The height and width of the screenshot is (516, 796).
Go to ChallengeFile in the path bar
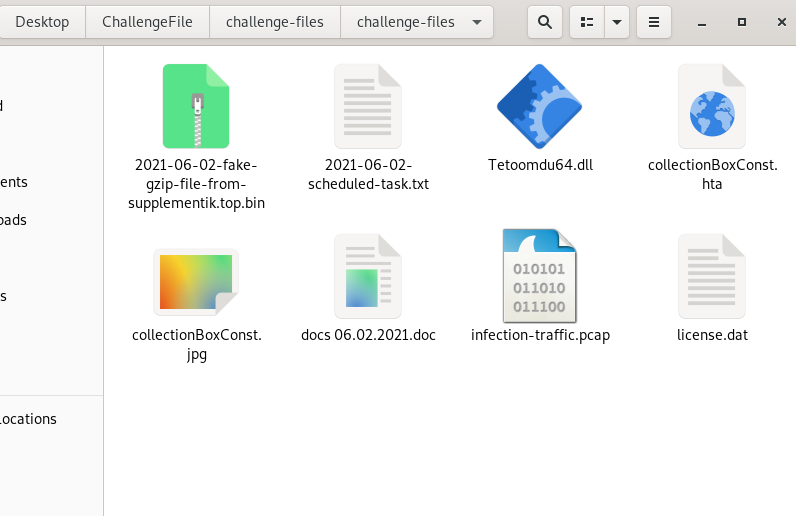(147, 22)
